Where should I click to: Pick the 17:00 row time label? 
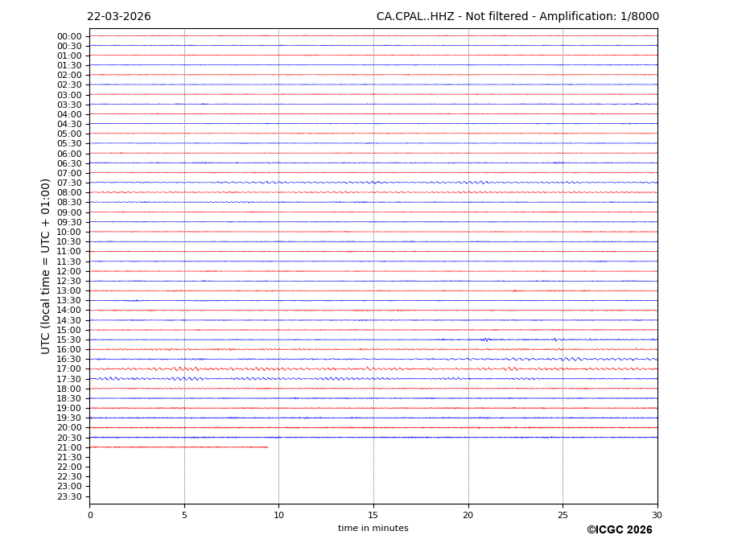(x=69, y=369)
